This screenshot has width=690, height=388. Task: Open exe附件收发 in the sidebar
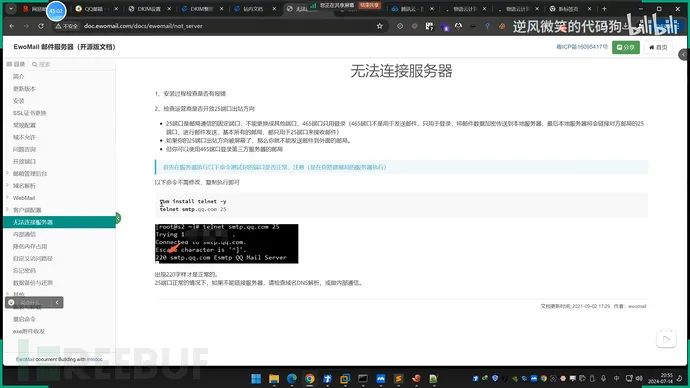29,331
